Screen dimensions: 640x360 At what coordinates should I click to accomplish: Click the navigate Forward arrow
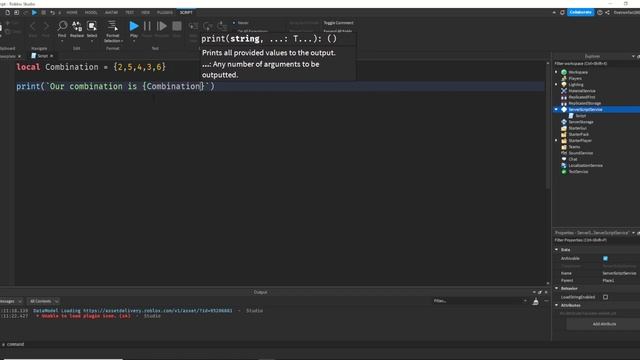(46, 27)
